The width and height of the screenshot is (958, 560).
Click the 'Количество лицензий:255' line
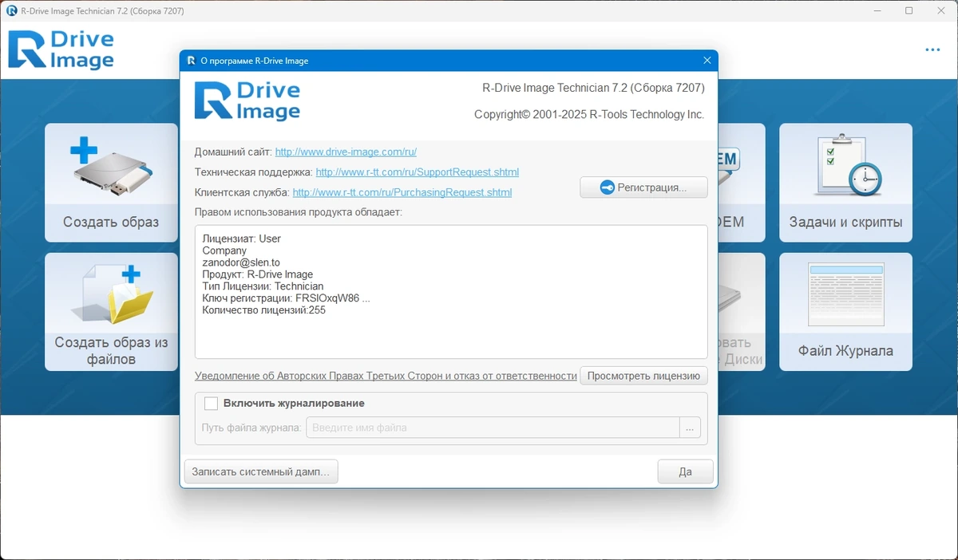click(263, 310)
